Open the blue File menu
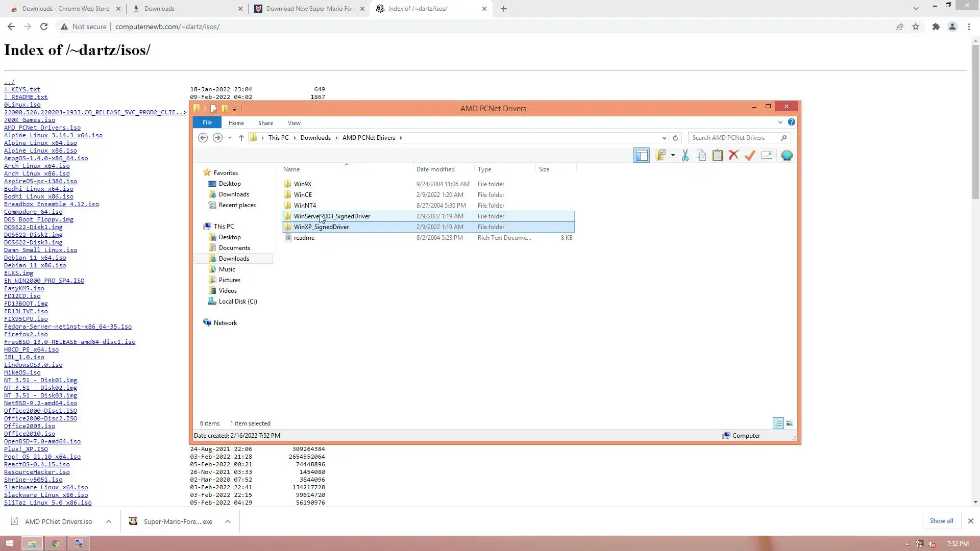This screenshot has height=551, width=980. click(x=207, y=123)
